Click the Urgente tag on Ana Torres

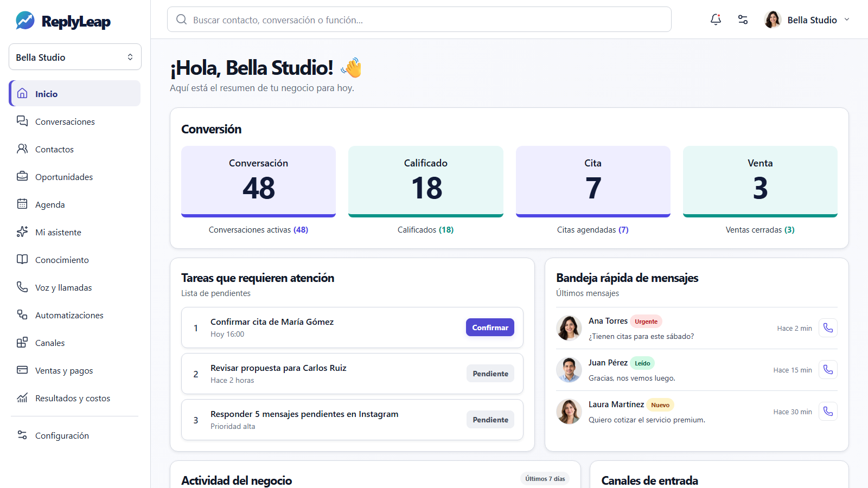point(646,321)
